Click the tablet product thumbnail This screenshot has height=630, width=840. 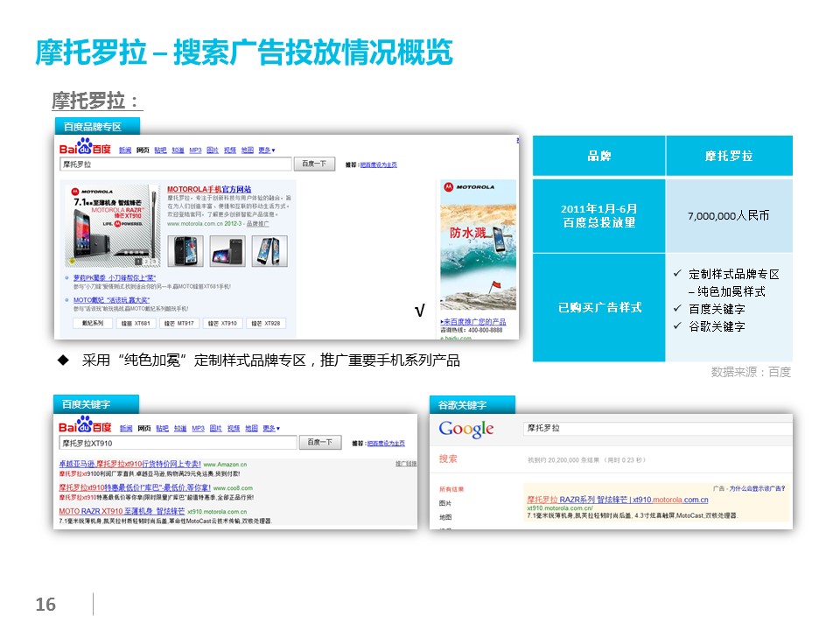point(226,250)
